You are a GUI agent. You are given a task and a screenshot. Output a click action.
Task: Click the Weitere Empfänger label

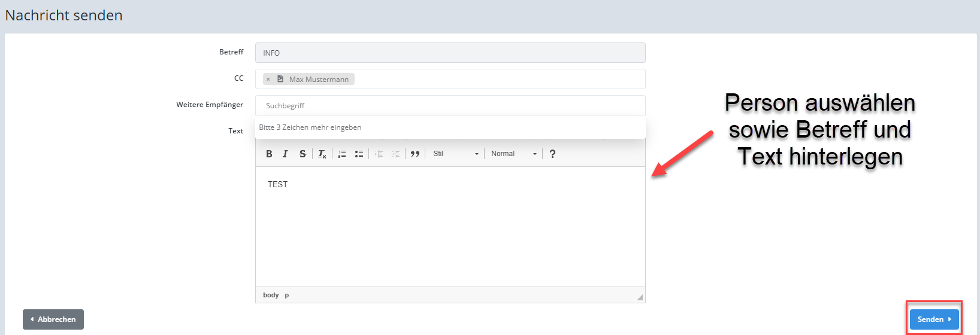210,105
